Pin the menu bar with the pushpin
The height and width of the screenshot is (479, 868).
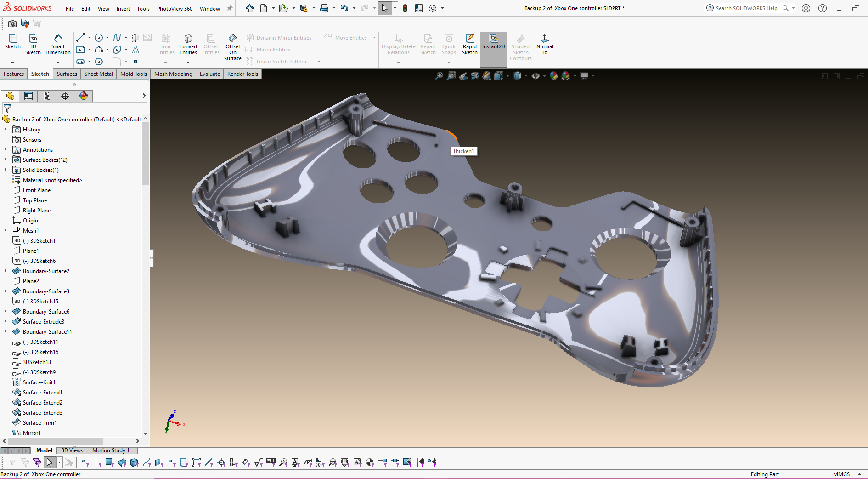pos(230,8)
